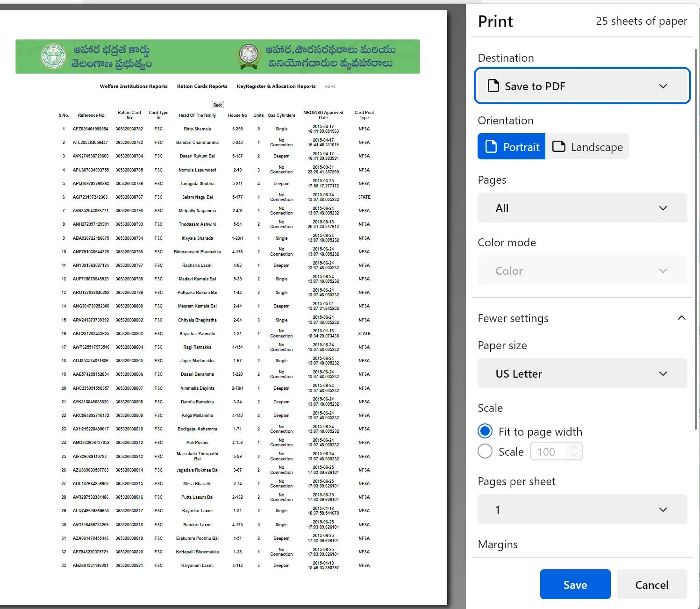Click the name Jagiri Madanakka
Viewport: 700px width, 609px height.
click(197, 361)
